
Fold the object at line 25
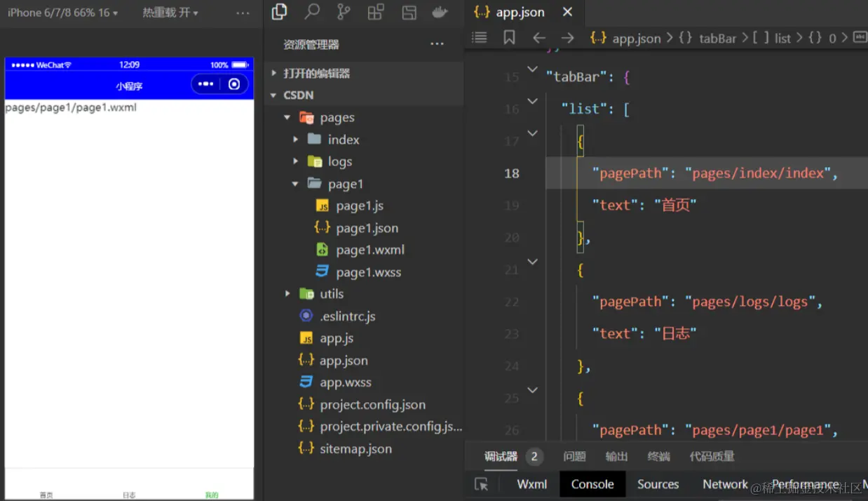pos(532,390)
